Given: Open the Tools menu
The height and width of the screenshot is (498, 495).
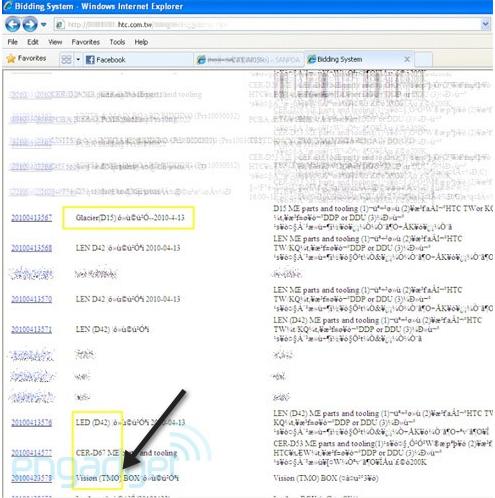Looking at the screenshot, I should tap(117, 42).
